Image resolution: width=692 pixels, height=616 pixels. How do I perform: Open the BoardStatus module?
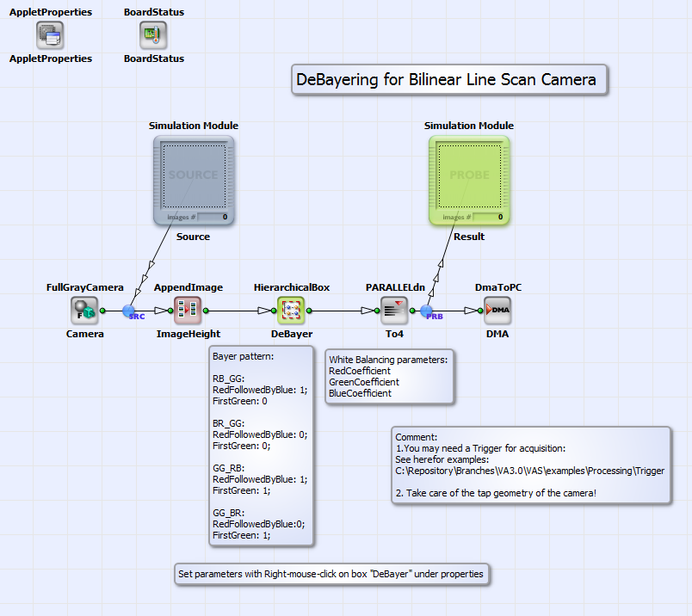coord(153,35)
